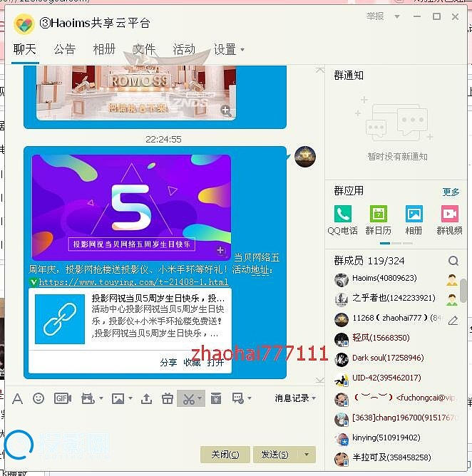
Task: Expand the chat bubble tool dropdown
Action: pos(250,398)
